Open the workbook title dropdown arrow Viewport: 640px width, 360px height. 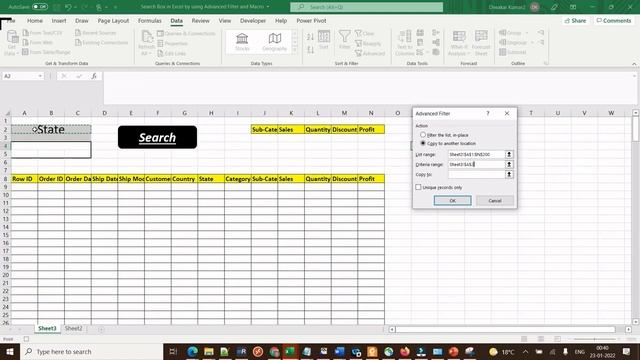coord(268,7)
